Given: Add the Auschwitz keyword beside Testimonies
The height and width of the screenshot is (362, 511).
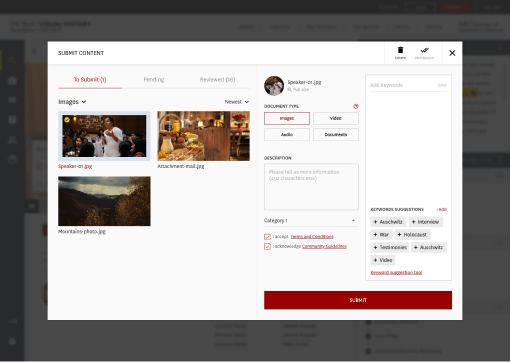Looking at the screenshot, I should [429, 247].
